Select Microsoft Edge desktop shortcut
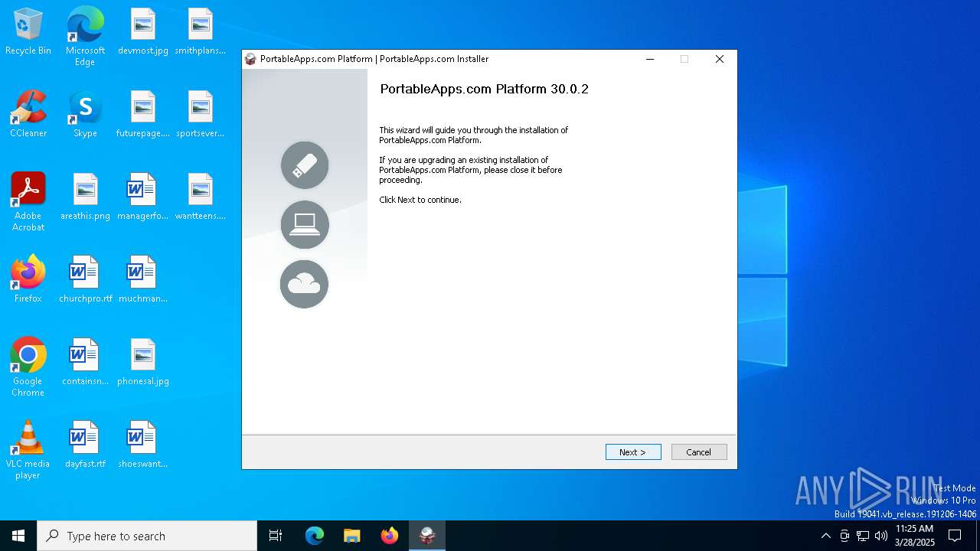Viewport: 980px width, 551px height. tap(85, 37)
